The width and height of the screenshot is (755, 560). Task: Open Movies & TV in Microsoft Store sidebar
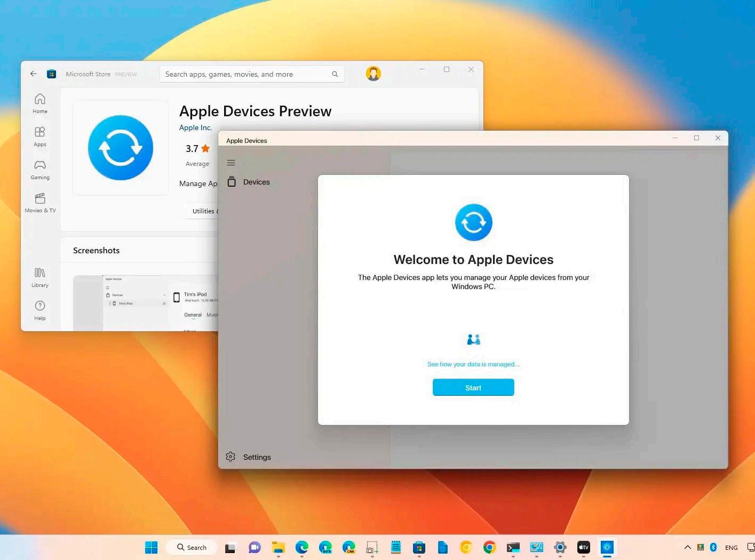tap(40, 203)
